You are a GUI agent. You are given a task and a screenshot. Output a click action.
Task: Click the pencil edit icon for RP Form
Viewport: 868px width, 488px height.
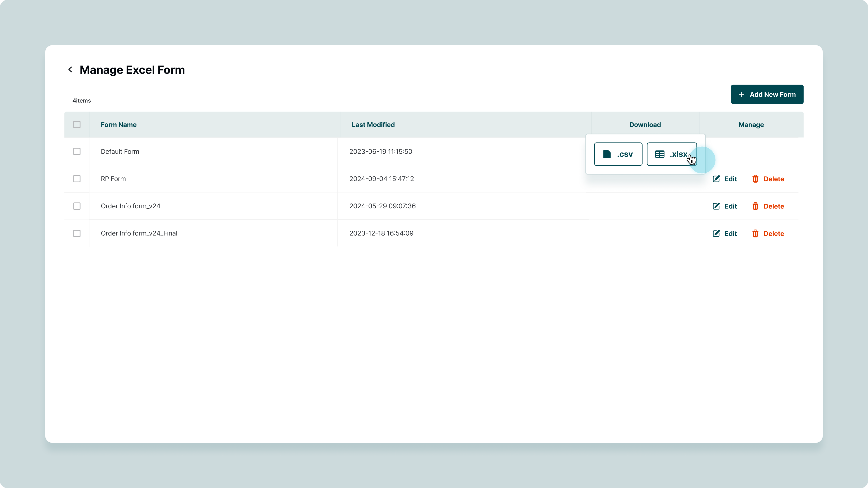click(x=716, y=179)
